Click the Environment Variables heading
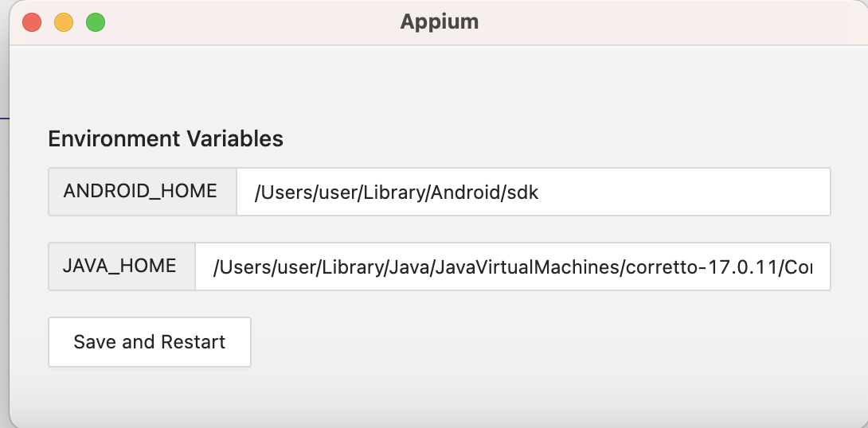The image size is (868, 428). coord(166,138)
